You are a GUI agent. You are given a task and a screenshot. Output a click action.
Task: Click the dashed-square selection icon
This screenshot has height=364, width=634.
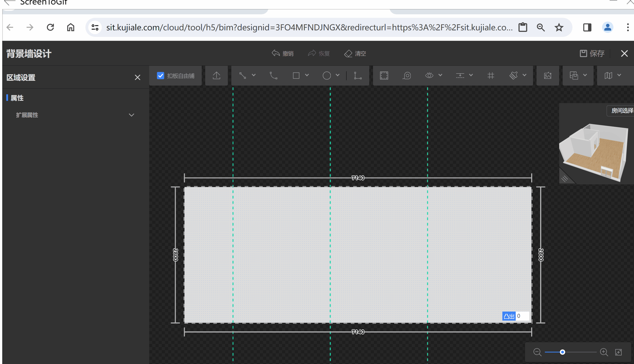(384, 76)
